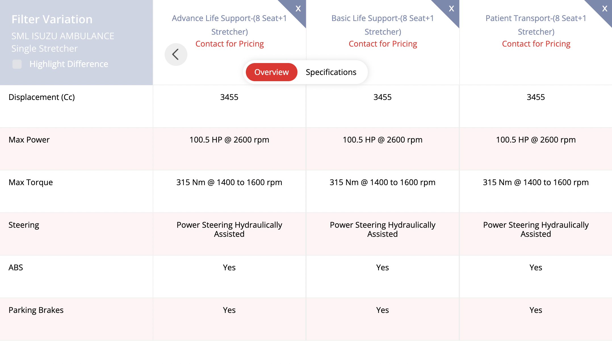Open the Patient Transport variant title link

(536, 25)
